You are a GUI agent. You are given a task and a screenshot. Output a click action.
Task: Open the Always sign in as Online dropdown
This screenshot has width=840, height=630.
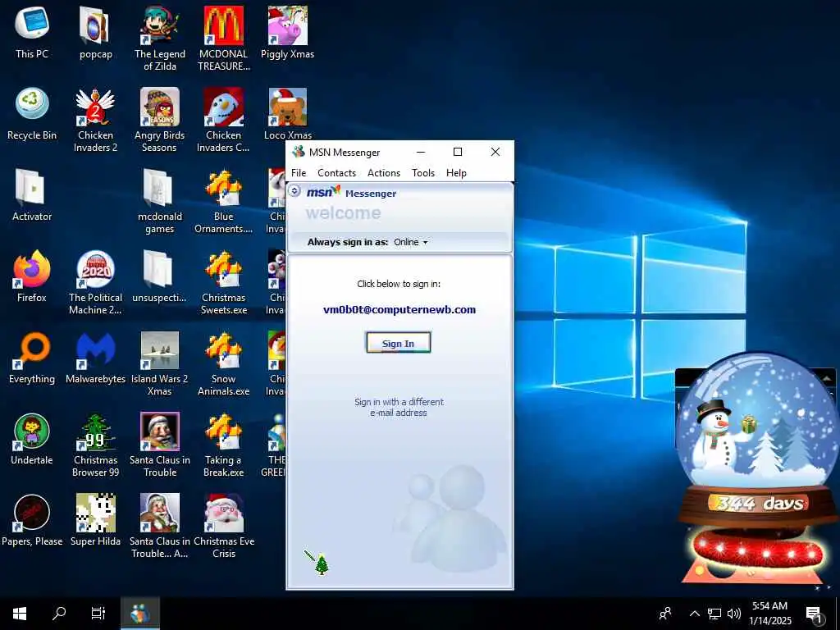tap(411, 242)
